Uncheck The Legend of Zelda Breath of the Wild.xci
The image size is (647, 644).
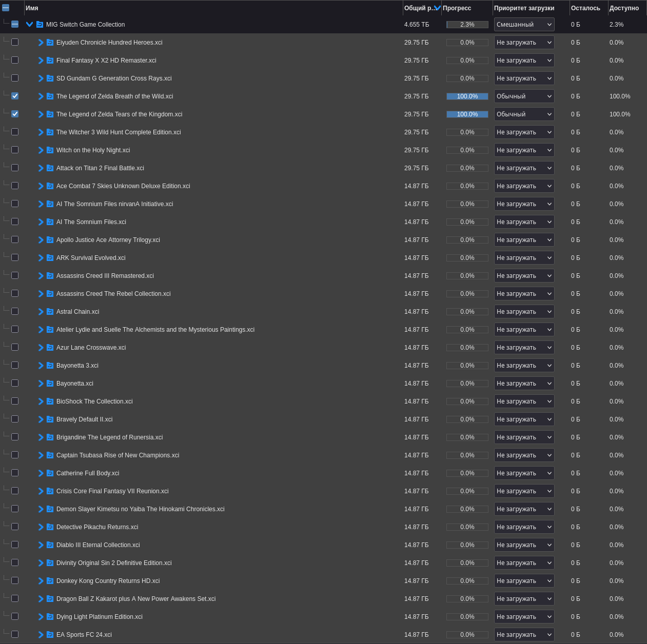point(15,96)
